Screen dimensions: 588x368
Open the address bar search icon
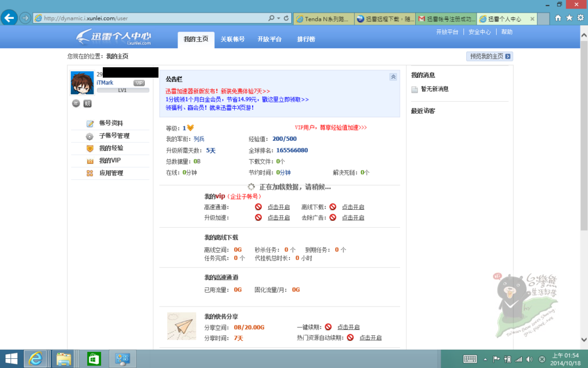(271, 18)
